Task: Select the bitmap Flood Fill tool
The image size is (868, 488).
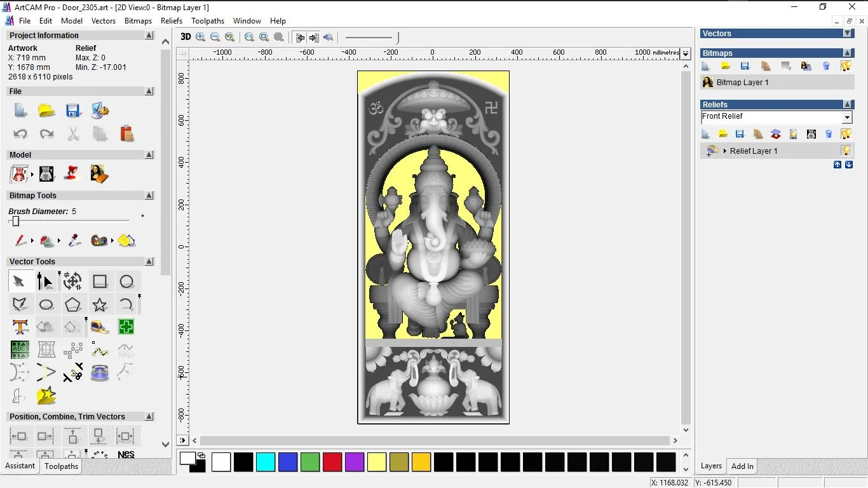Action: [126, 241]
